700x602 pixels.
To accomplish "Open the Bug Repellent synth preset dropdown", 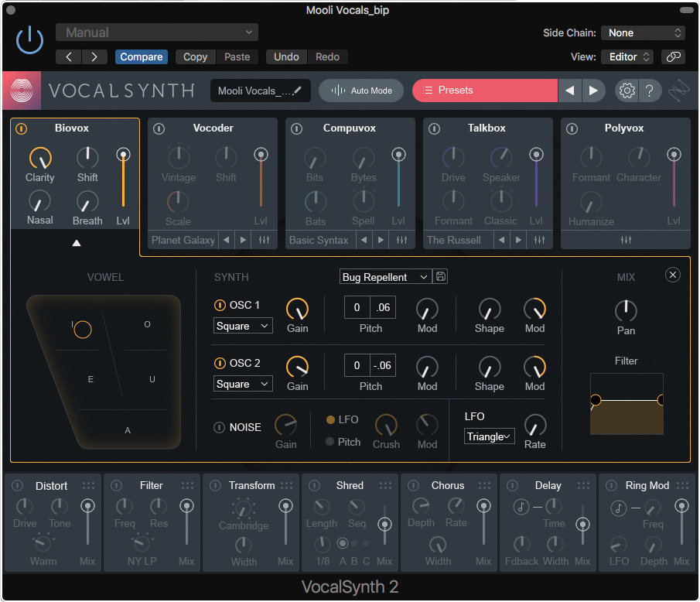I will coord(386,277).
